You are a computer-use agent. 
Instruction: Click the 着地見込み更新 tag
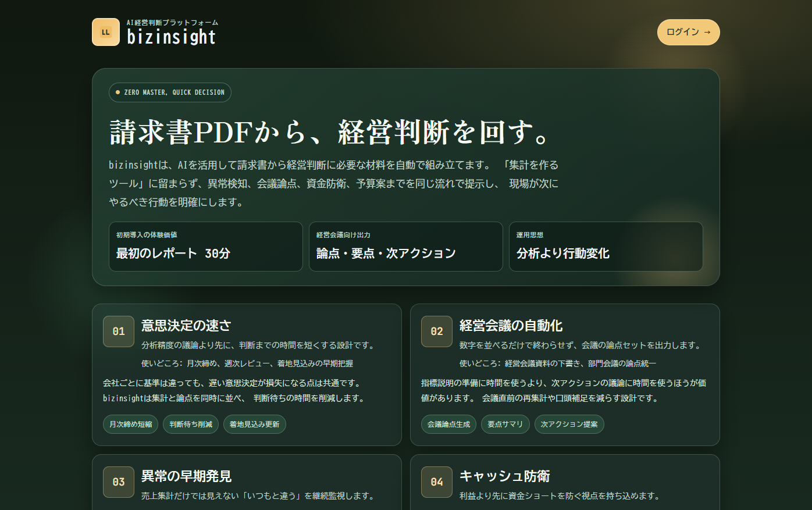254,425
